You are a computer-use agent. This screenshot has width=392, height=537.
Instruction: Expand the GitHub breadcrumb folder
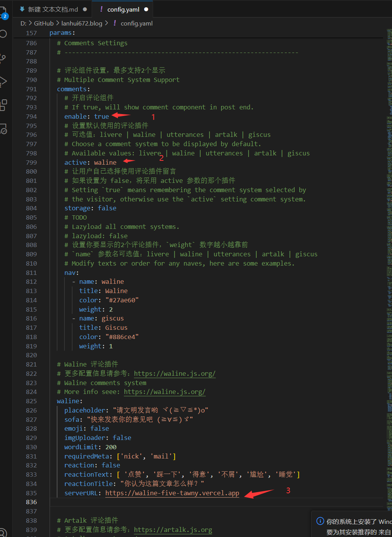click(44, 23)
